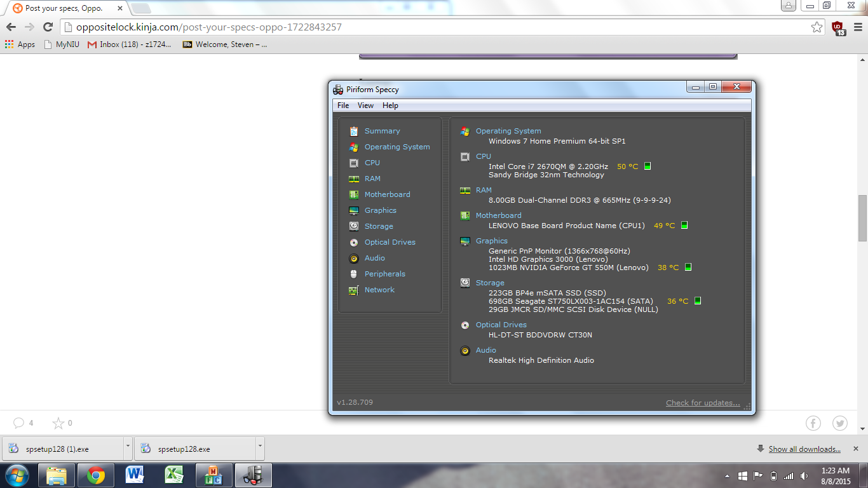Open Chrome from the taskbar

[96, 475]
